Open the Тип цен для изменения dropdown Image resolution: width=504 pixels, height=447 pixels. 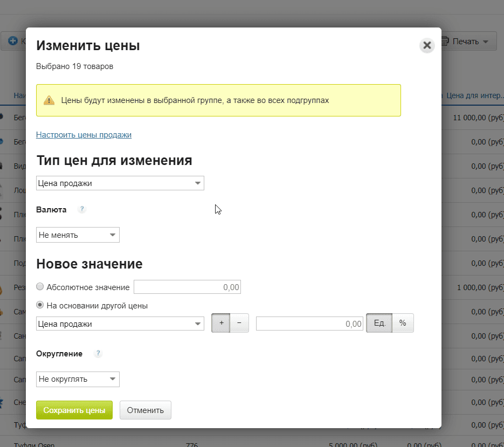(120, 183)
